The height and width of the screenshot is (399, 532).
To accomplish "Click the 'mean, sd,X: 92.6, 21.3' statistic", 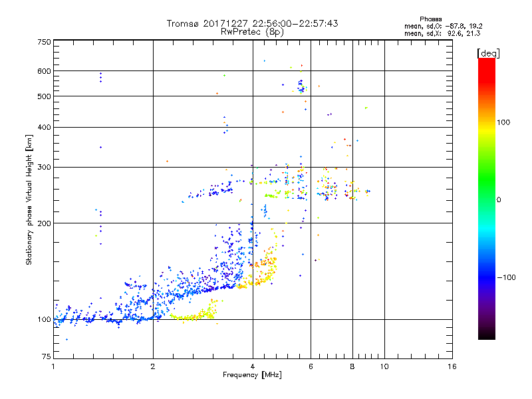I will click(442, 34).
